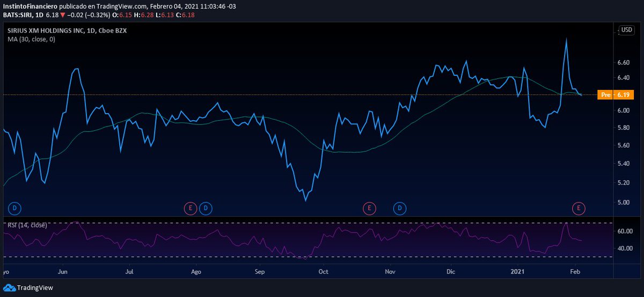Click the 5.20 price axis label
This screenshot has width=644, height=297.
623,183
